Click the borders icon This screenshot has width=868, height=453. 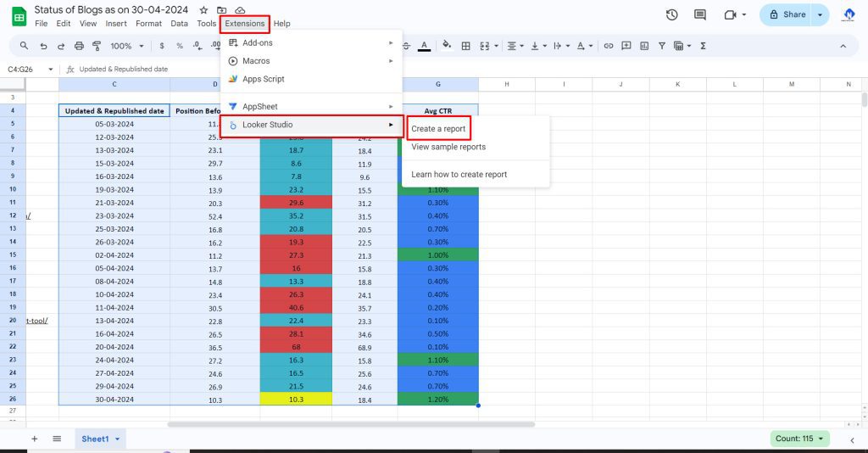465,46
